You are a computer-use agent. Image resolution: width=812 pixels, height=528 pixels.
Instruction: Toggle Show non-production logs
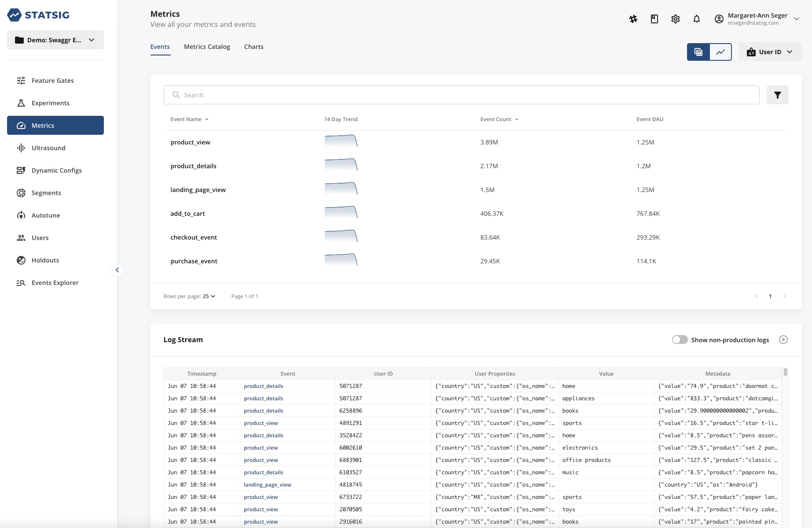click(680, 340)
